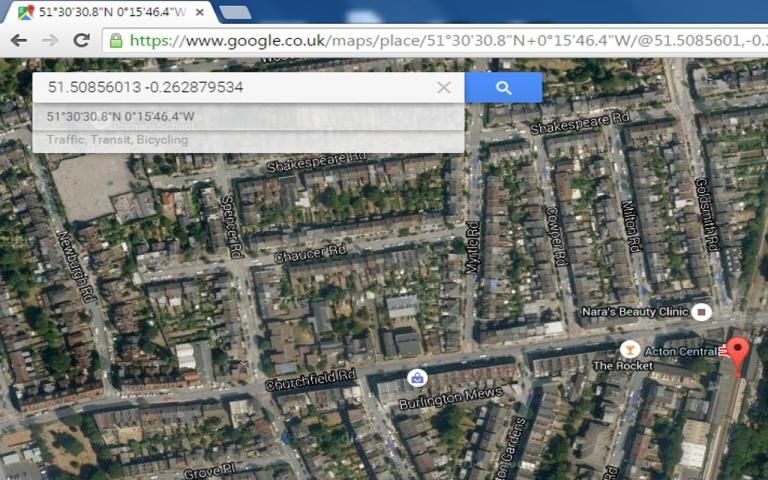This screenshot has height=480, width=768.
Task: Close the Google Maps tab
Action: pyautogui.click(x=200, y=13)
